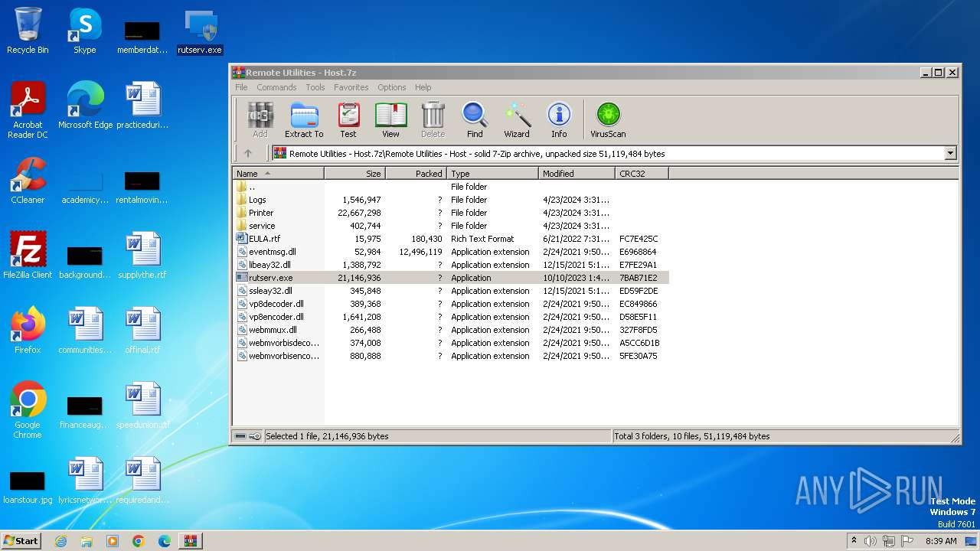Open the File menu
The image size is (980, 551).
[241, 87]
